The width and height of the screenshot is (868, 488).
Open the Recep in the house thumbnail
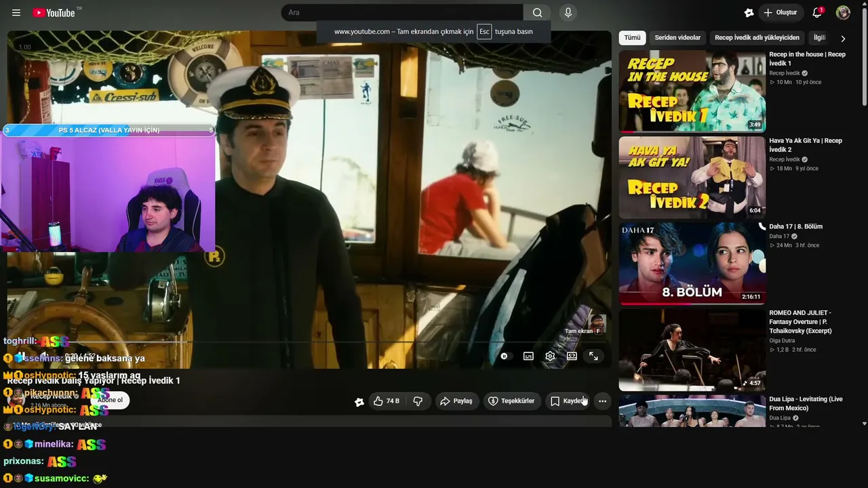(x=692, y=91)
